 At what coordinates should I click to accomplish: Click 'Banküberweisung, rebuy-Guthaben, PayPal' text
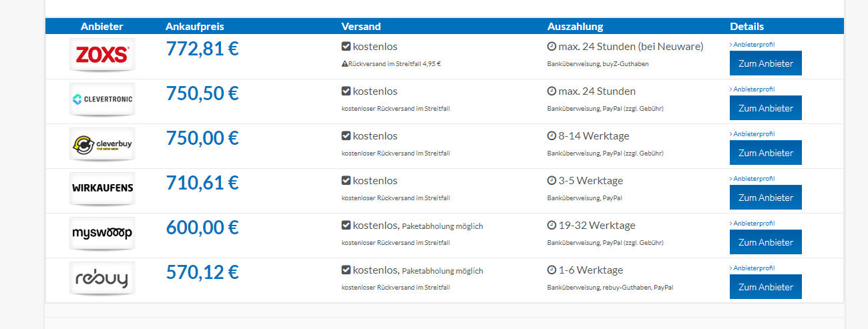point(610,288)
